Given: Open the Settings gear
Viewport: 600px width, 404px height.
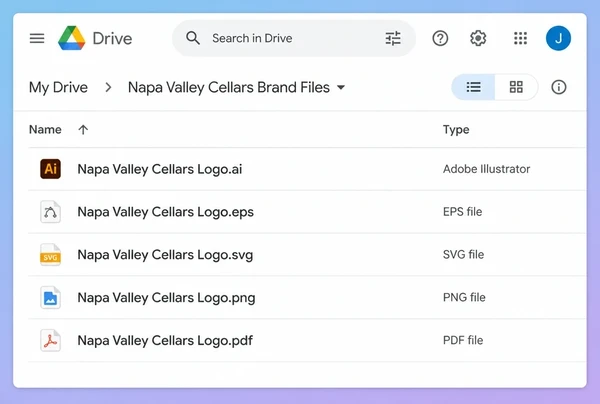Looking at the screenshot, I should tap(478, 38).
